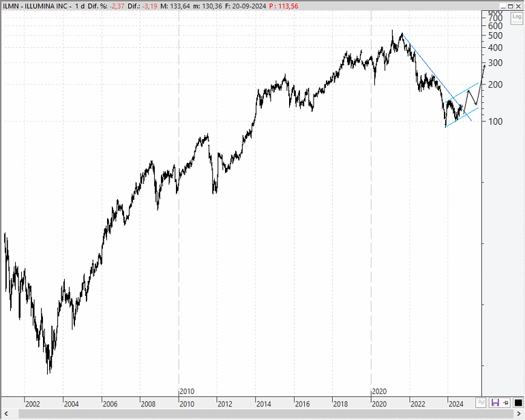
Task: Click the 'm: 130,36' minimum value
Action: (x=207, y=6)
